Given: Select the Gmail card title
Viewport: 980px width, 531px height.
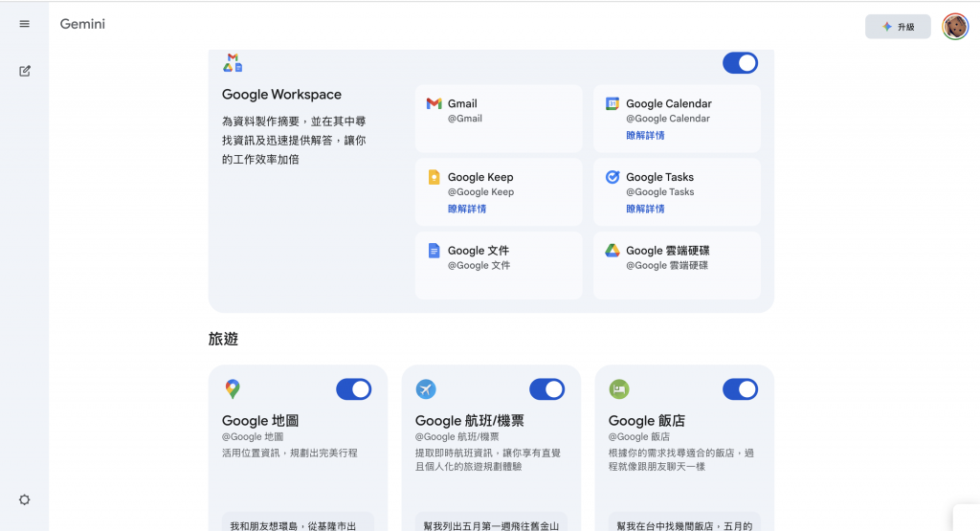Looking at the screenshot, I should pyautogui.click(x=462, y=103).
